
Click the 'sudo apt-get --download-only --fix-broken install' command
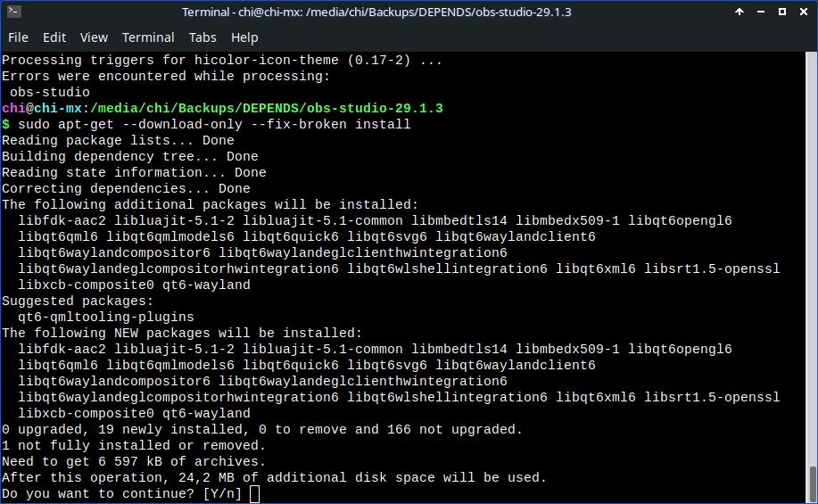pos(214,124)
